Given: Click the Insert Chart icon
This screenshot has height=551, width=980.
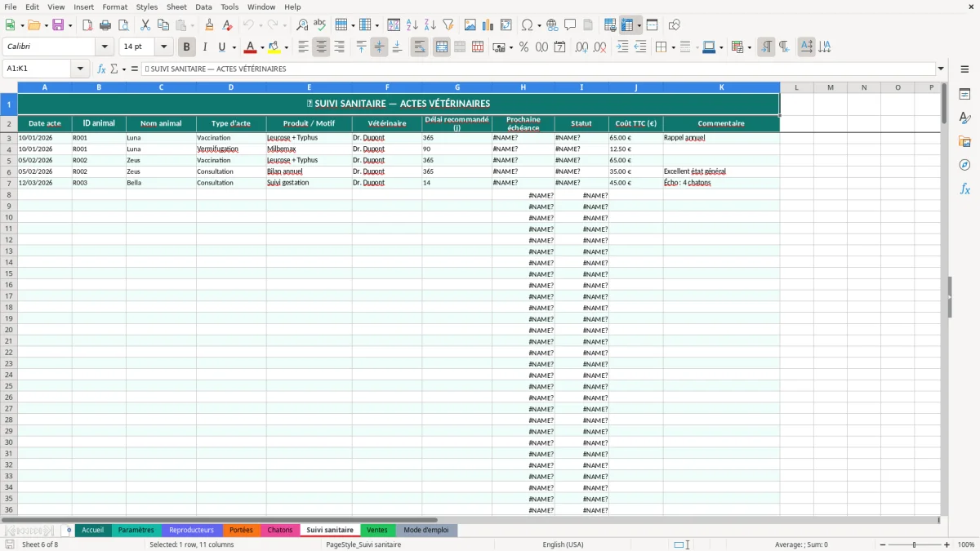Looking at the screenshot, I should point(488,25).
